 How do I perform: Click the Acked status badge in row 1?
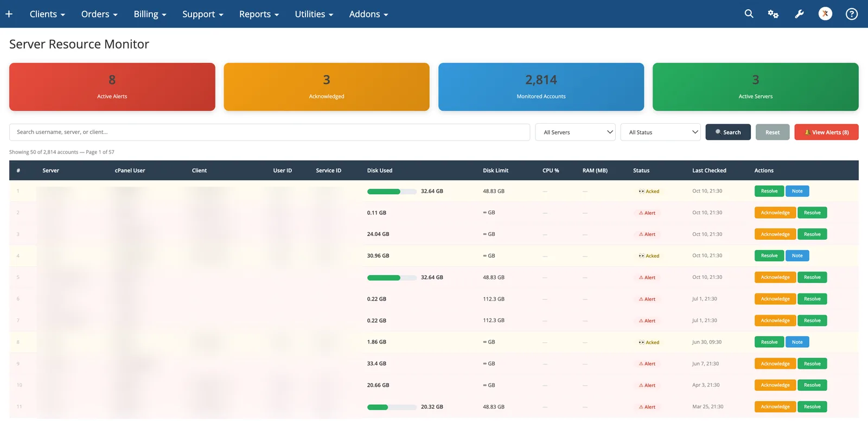[x=649, y=192]
